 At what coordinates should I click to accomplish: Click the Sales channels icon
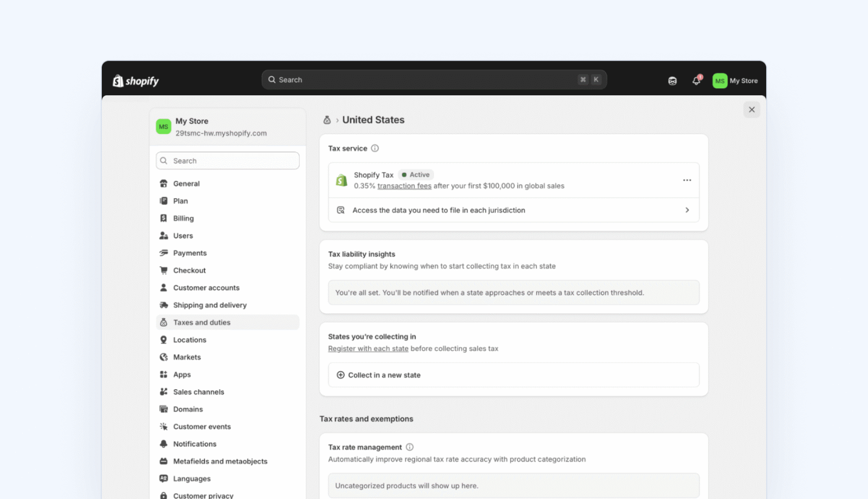tap(163, 391)
